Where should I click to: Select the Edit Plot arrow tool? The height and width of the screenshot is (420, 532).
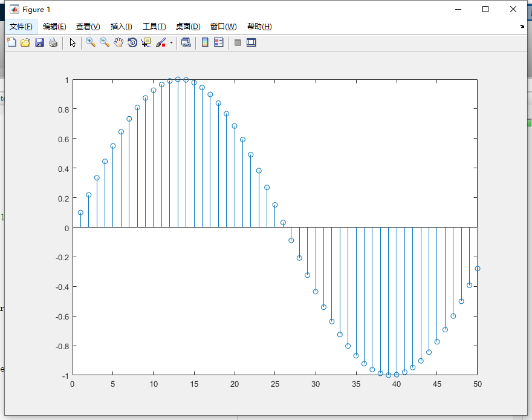(x=73, y=42)
